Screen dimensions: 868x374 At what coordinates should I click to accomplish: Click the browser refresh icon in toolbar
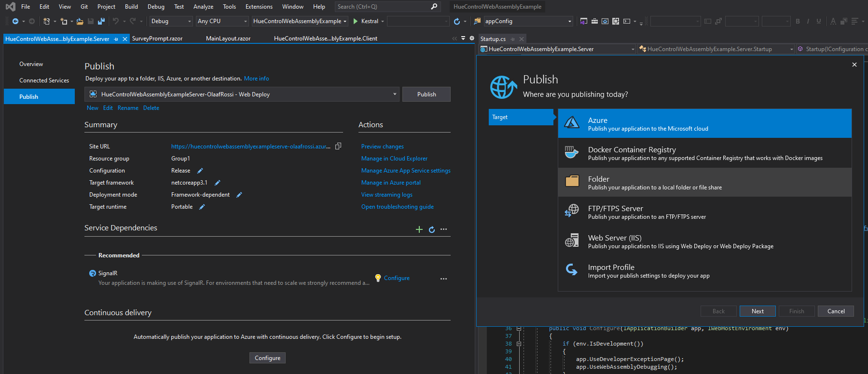[457, 21]
